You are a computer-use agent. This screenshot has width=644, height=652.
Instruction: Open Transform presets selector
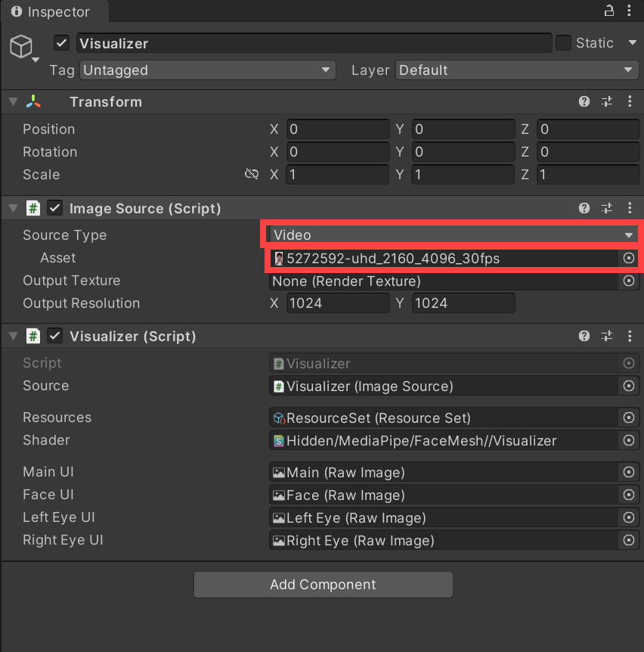(x=607, y=101)
